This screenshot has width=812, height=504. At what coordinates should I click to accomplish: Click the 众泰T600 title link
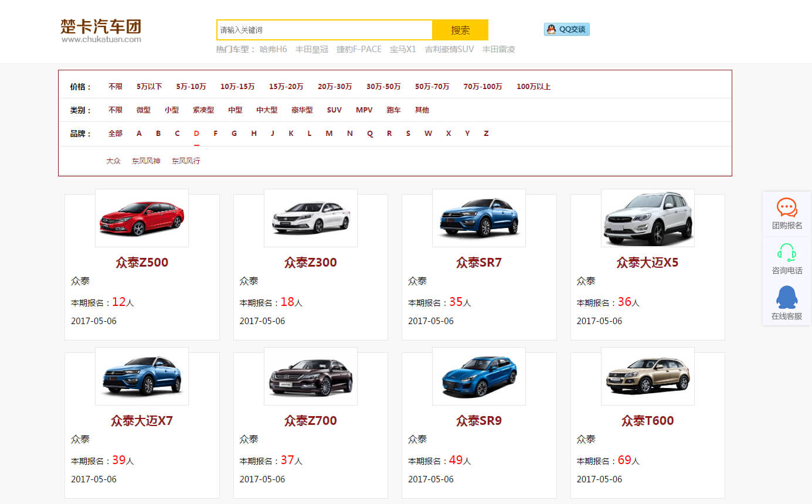tap(648, 421)
